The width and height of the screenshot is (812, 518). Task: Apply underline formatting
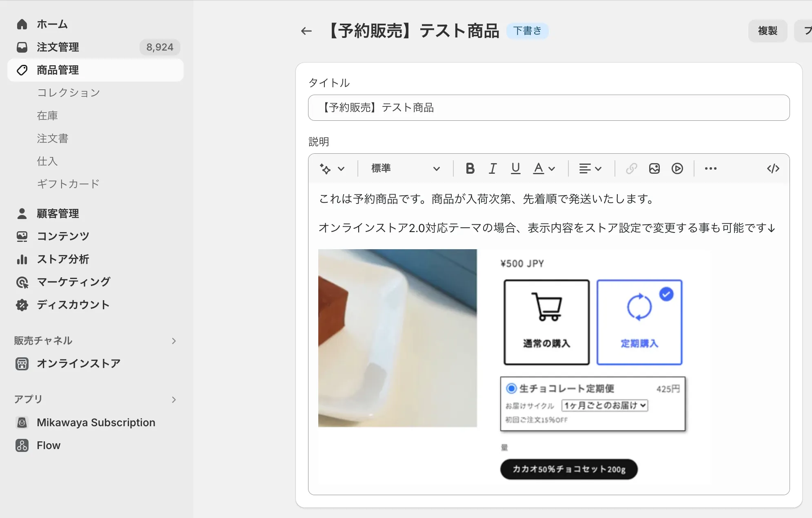[515, 168]
